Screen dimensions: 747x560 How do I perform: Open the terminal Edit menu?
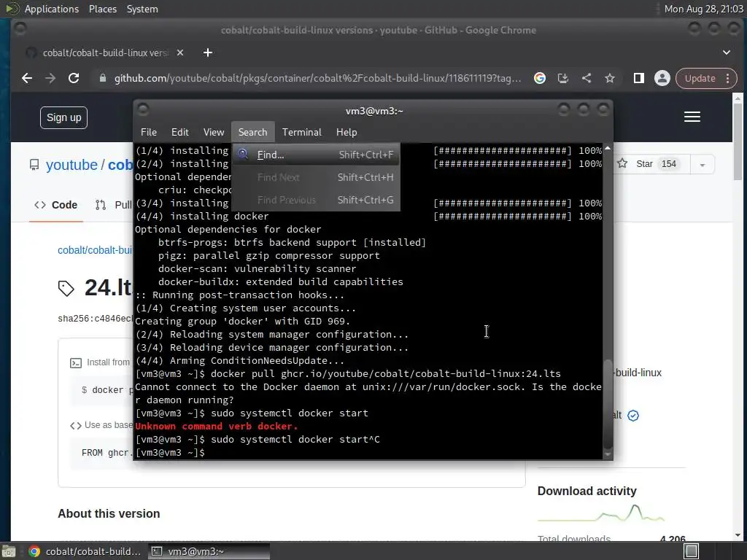179,132
